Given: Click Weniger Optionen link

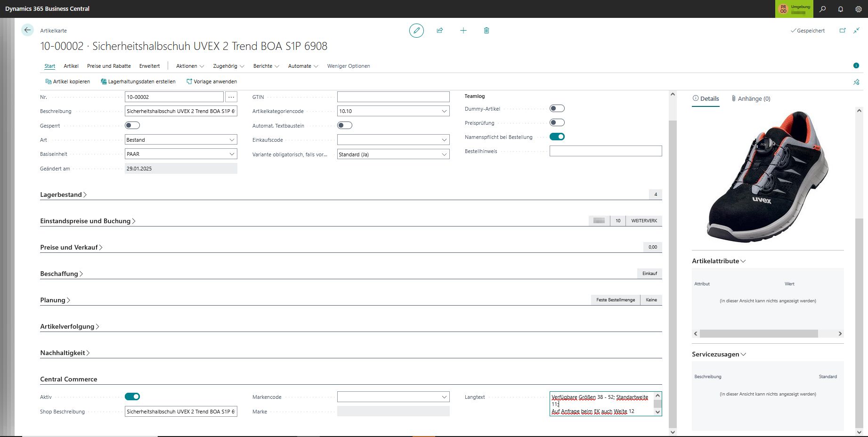Looking at the screenshot, I should click(349, 66).
